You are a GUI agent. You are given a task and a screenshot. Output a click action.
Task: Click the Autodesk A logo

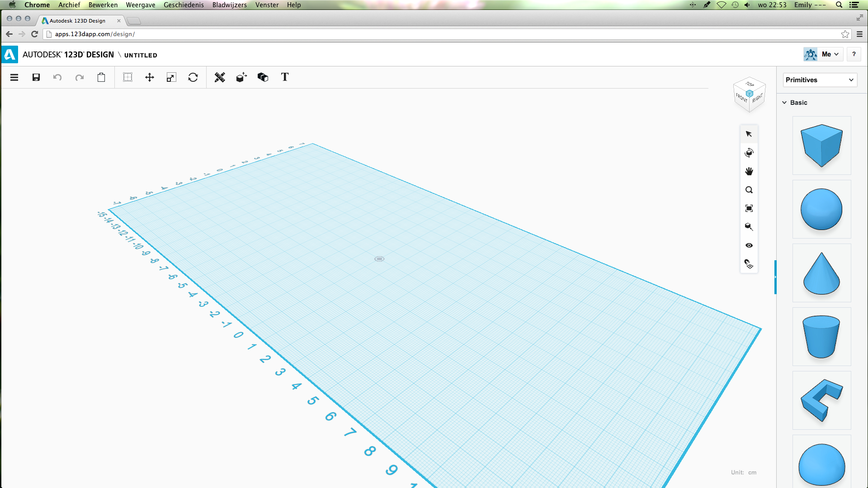coord(10,55)
